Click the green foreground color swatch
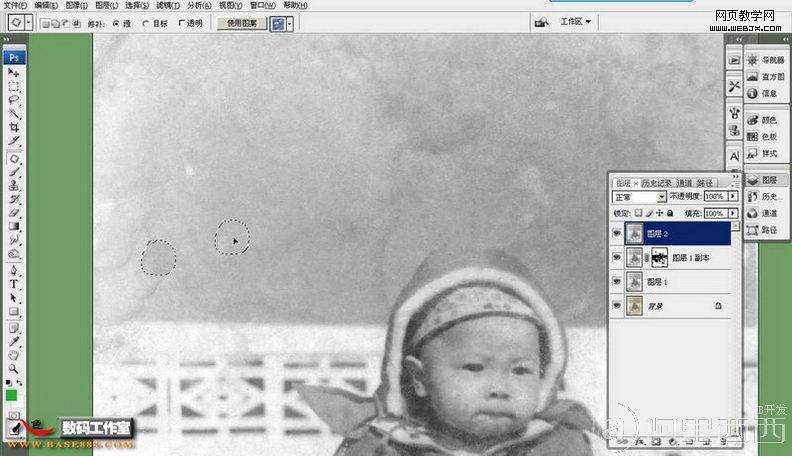The image size is (792, 456). click(11, 395)
